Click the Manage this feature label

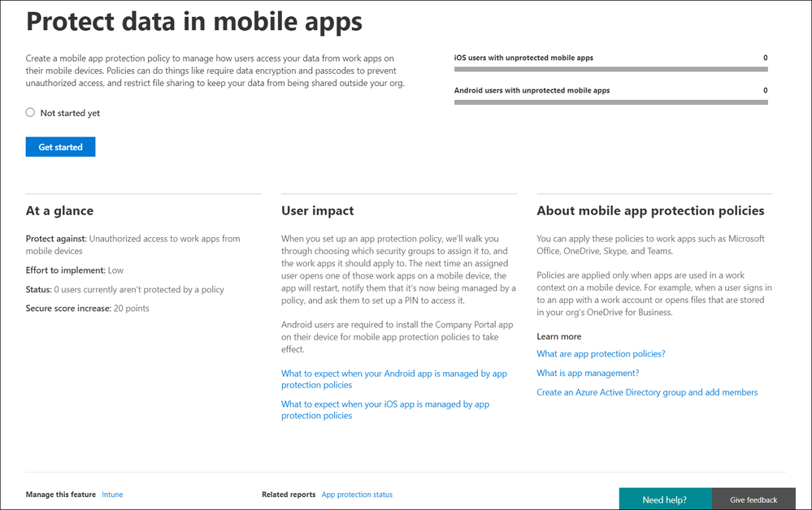pyautogui.click(x=61, y=495)
